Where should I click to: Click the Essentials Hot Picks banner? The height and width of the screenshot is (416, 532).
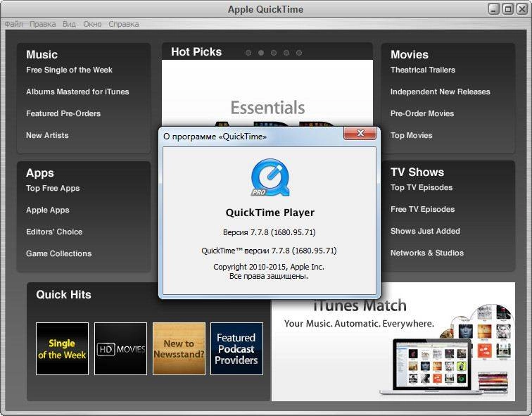[x=267, y=94]
